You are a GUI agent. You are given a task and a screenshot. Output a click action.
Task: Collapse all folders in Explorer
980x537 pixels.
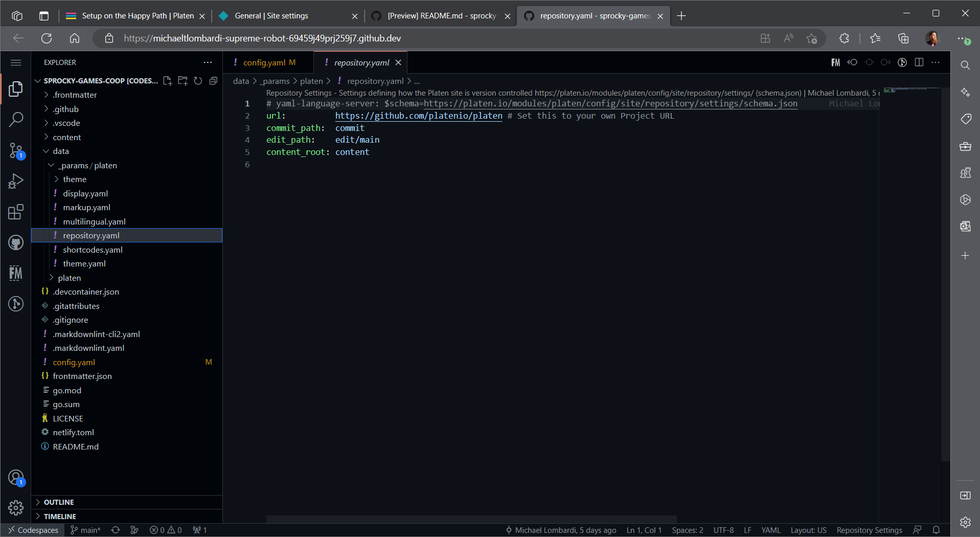coord(213,81)
